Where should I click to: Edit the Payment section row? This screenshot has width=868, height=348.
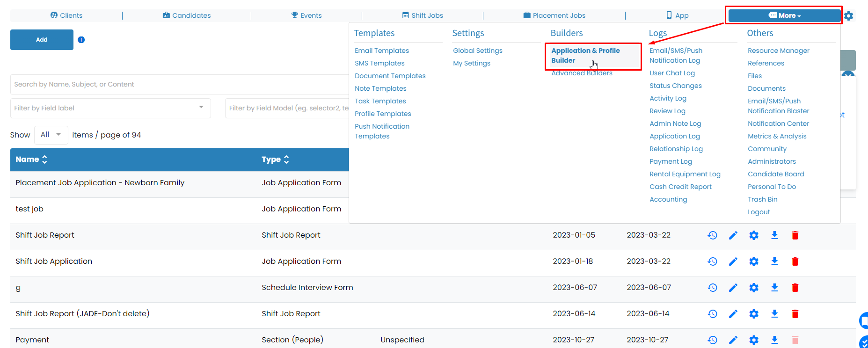coord(733,340)
